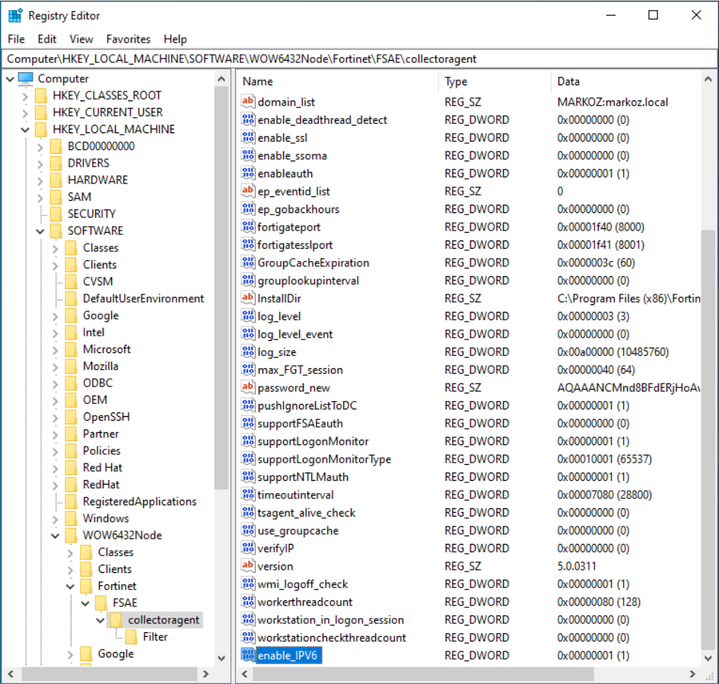Click the enableauth DWORD icon
Viewport: 719px width, 684px height.
coord(248,173)
